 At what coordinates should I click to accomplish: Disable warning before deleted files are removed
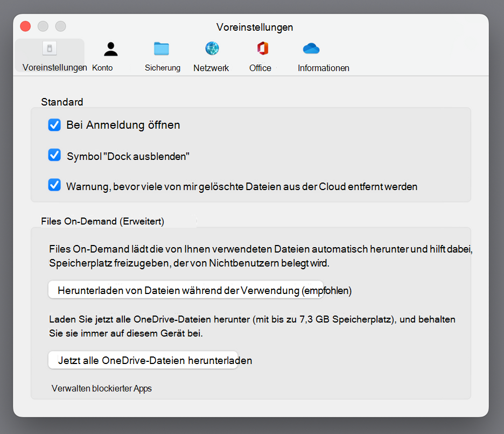coord(54,185)
